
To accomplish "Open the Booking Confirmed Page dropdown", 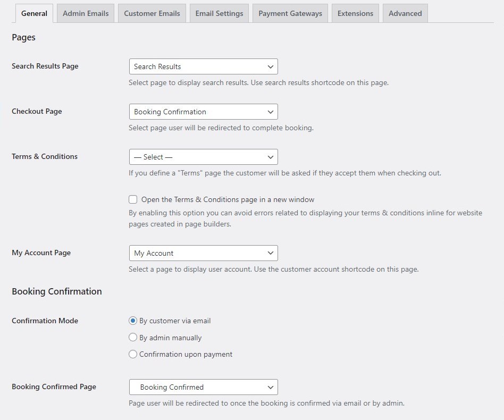I will pyautogui.click(x=203, y=387).
